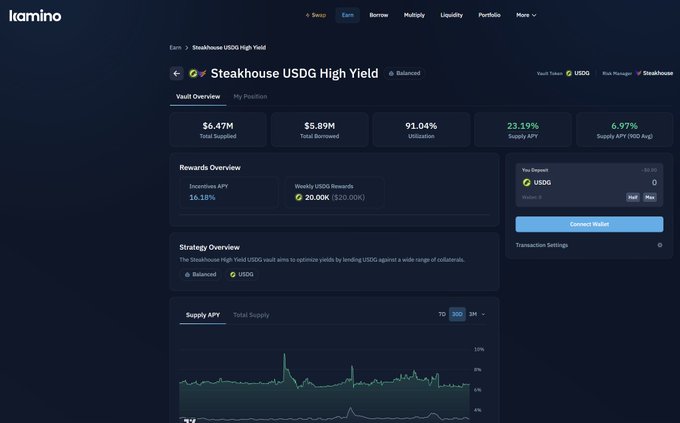Viewport: 680px width, 423px height.
Task: Click the Transaction Settings label
Action: (542, 245)
